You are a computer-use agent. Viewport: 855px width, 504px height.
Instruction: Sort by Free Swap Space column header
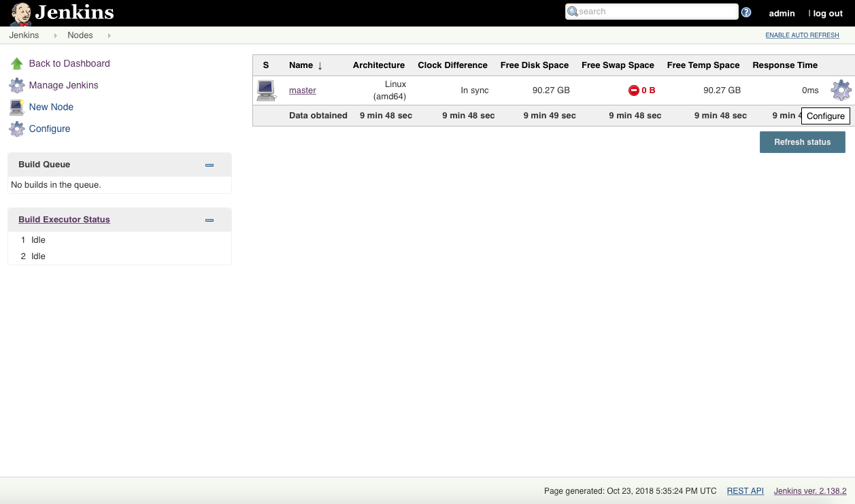[618, 65]
